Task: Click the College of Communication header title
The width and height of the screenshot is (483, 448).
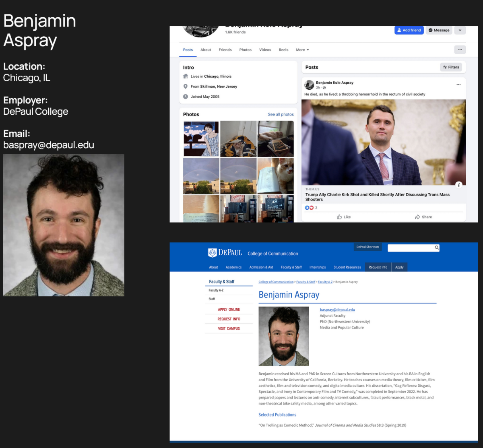Action: (273, 254)
